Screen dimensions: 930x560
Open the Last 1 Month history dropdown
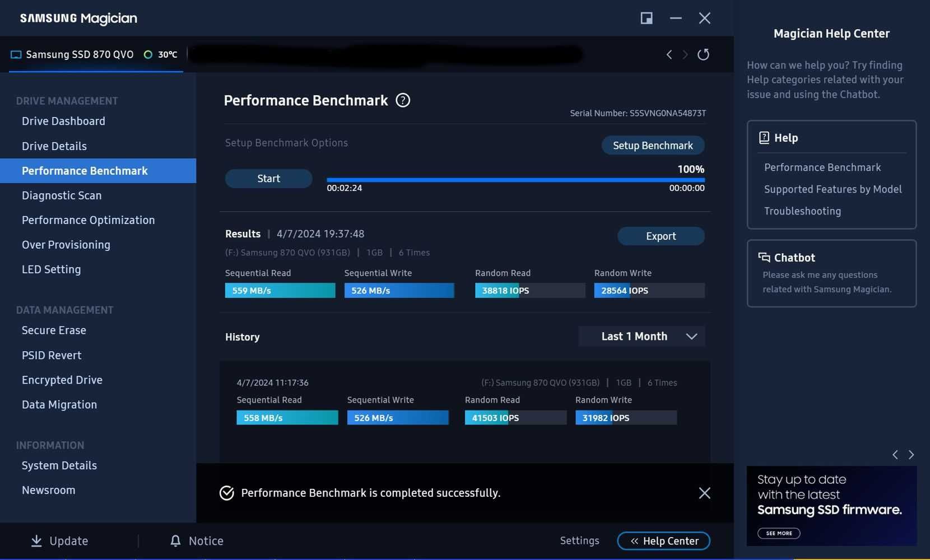click(641, 337)
